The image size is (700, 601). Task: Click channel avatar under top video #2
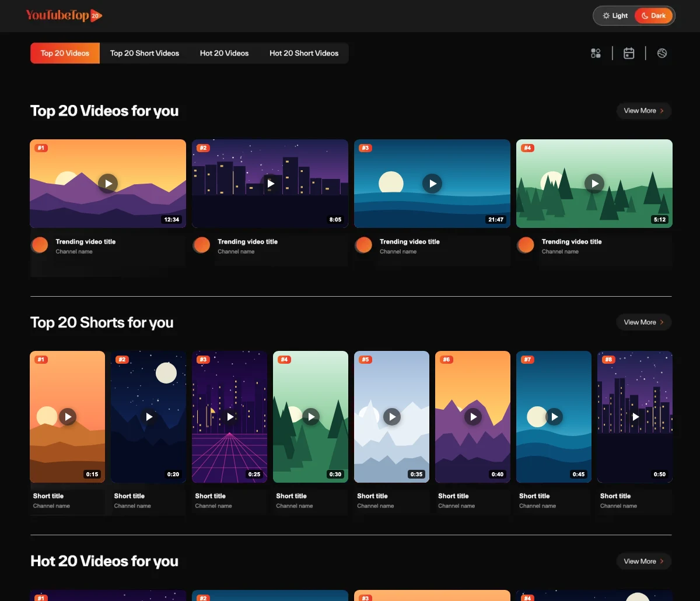(202, 245)
